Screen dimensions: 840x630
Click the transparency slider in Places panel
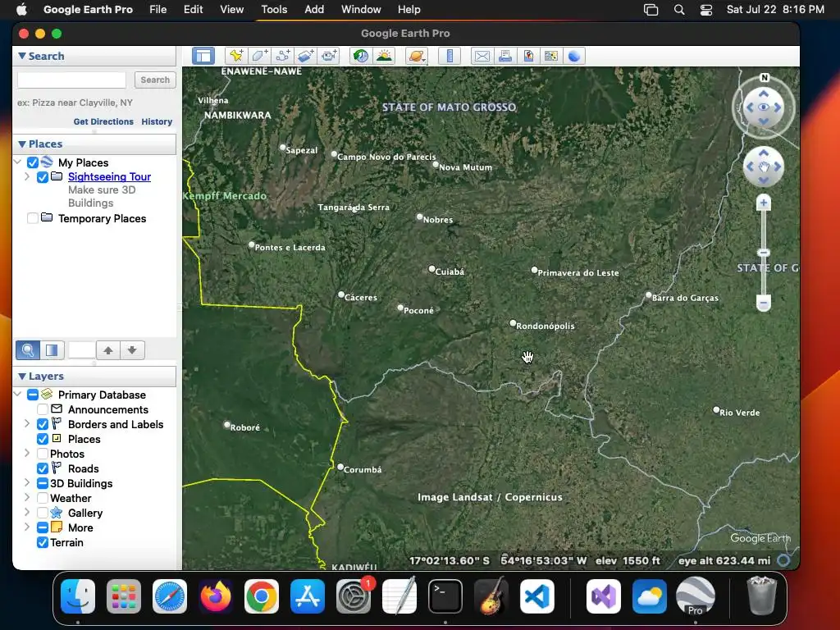pos(81,350)
